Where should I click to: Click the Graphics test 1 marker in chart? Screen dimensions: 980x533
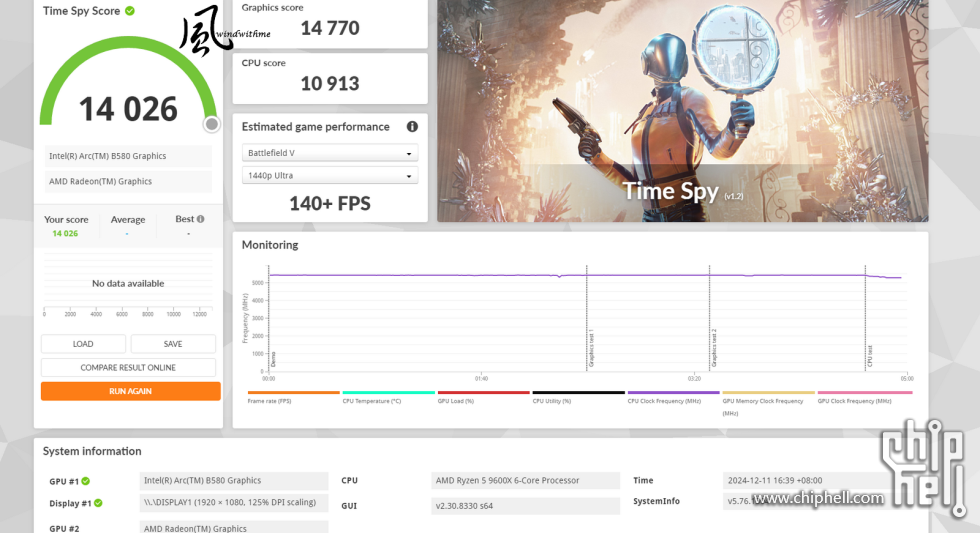click(x=589, y=348)
